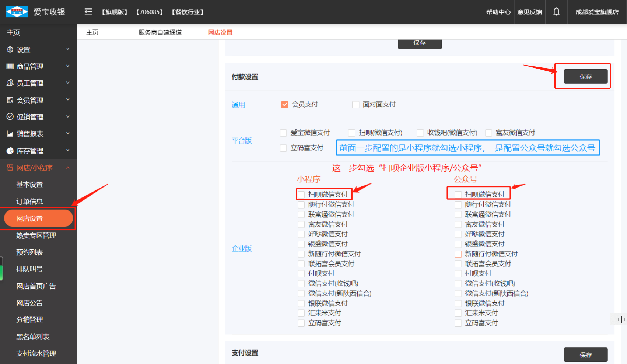
Task: Check 汇来米支付 under 小程序
Action: tap(301, 313)
